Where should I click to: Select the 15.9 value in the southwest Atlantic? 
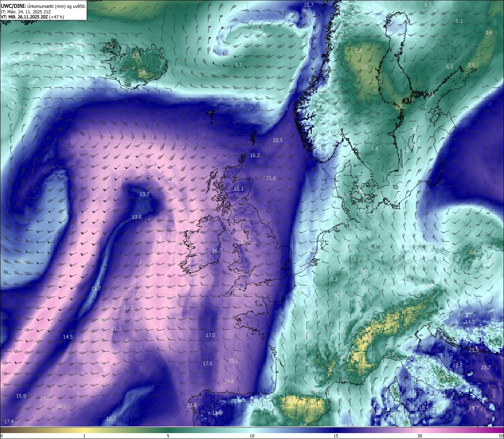pos(21,396)
